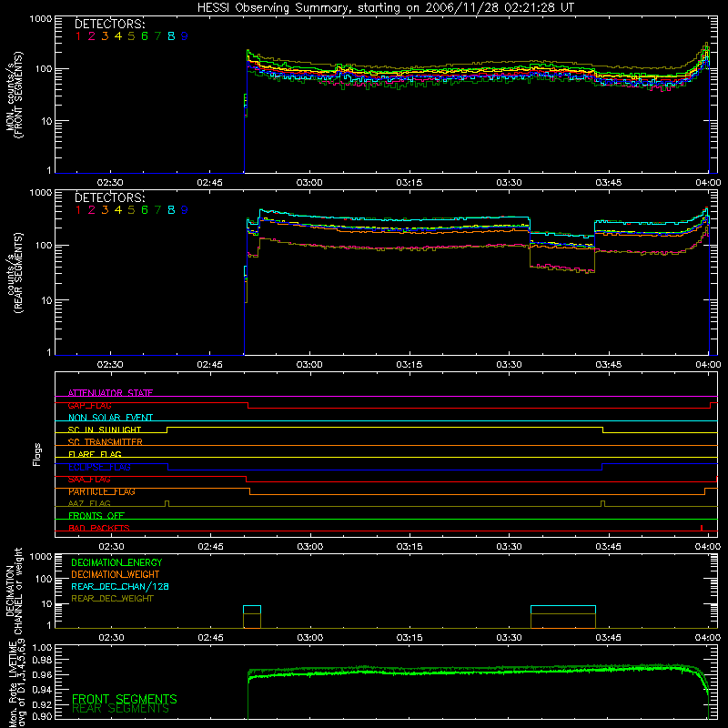Click olive detector '5' in front segments legend

pyautogui.click(x=131, y=36)
